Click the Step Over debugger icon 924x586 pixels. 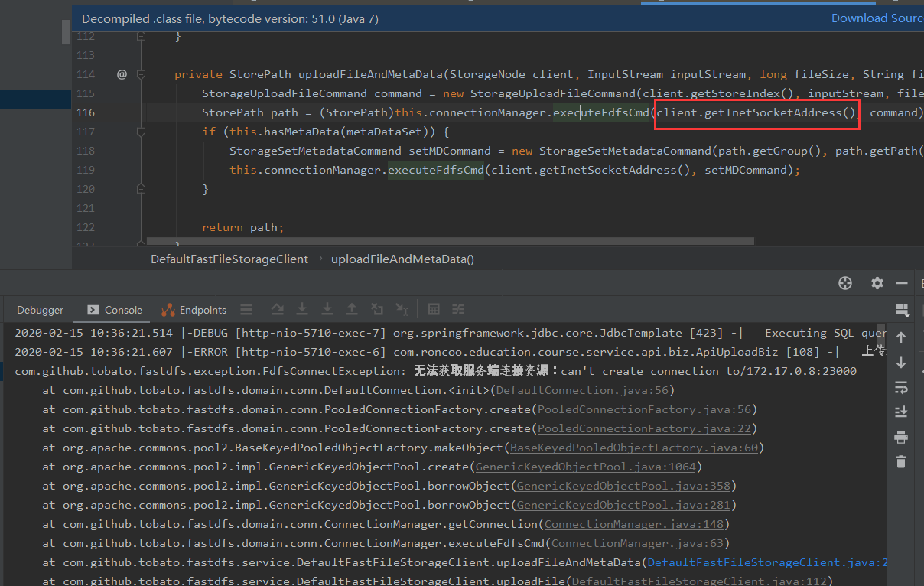click(278, 308)
